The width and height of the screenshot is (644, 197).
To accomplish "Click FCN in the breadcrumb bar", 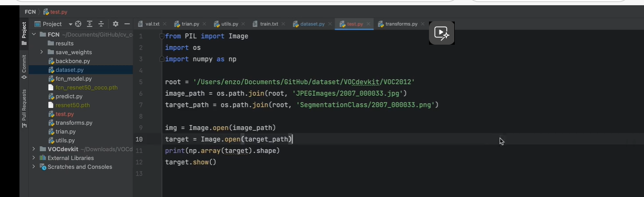I will click(30, 12).
